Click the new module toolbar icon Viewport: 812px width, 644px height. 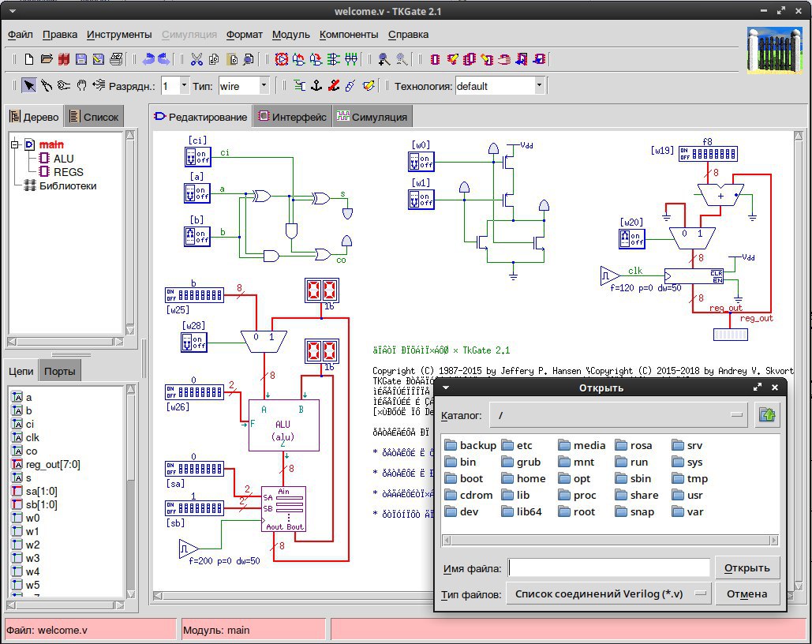click(435, 59)
